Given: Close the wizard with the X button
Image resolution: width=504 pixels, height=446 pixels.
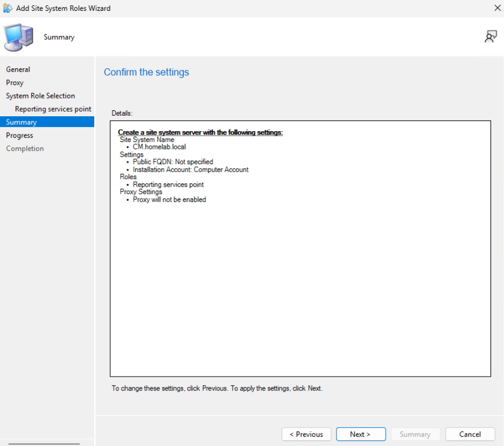Looking at the screenshot, I should (x=496, y=8).
